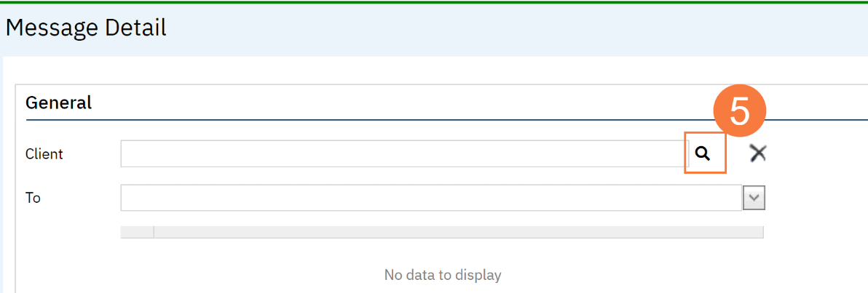This screenshot has width=868, height=293.
Task: Click the Message Detail page title
Action: pos(86,28)
